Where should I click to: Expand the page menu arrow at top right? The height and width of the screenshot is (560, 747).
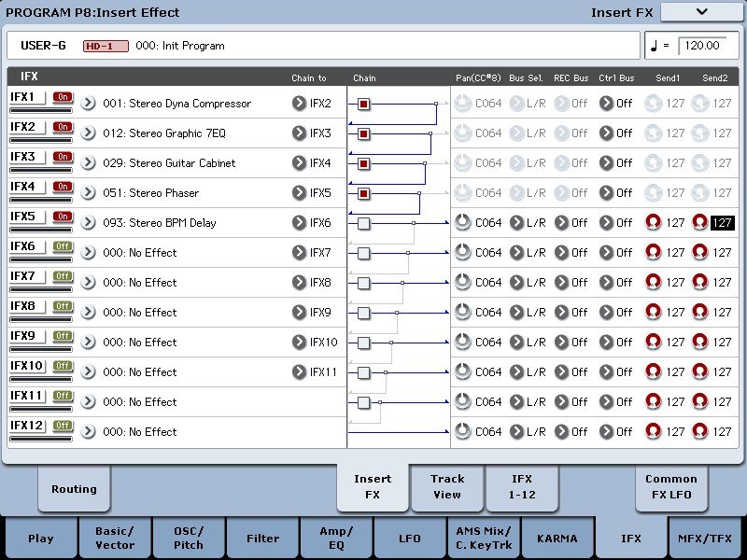pyautogui.click(x=701, y=12)
